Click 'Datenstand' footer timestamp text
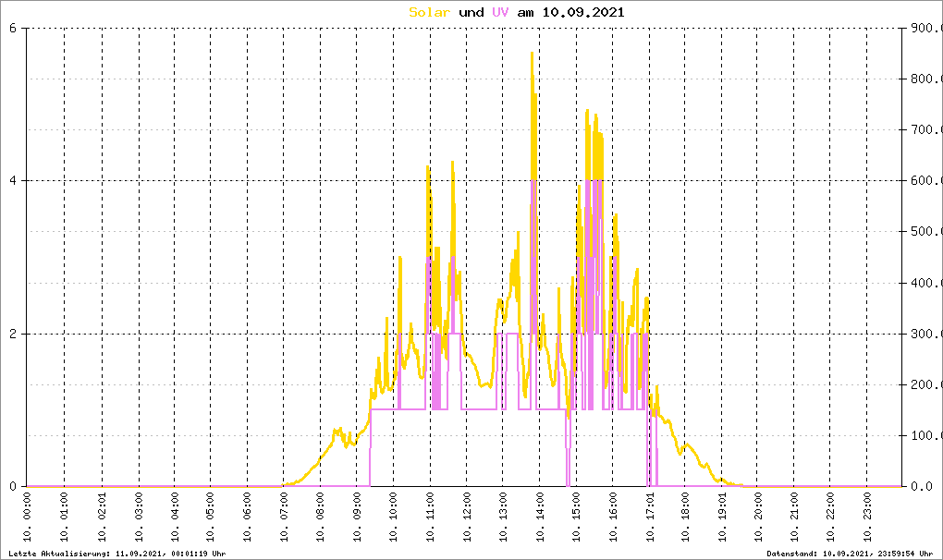943x560 pixels. pyautogui.click(x=850, y=554)
